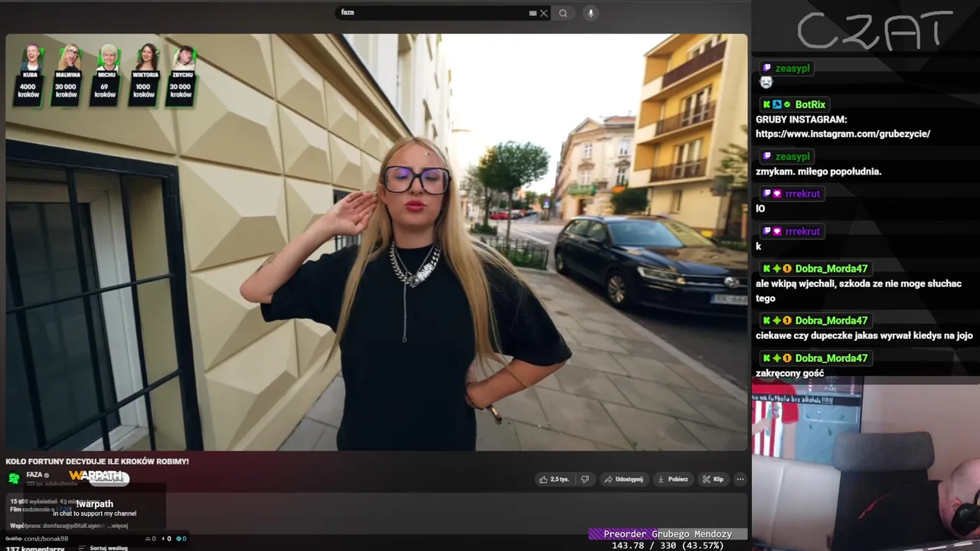Click rrrekrut username above the "k" message
The width and height of the screenshot is (980, 551).
coord(802,231)
